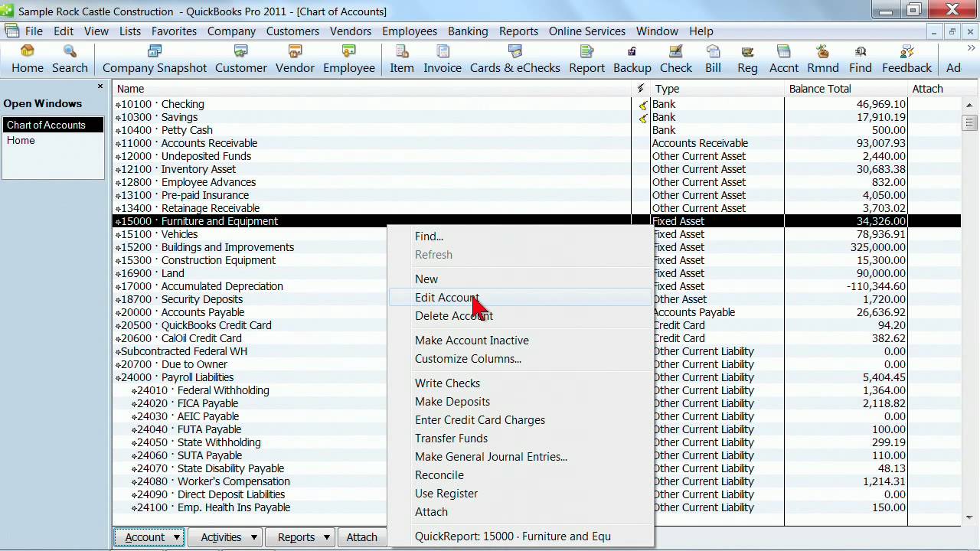Image resolution: width=980 pixels, height=551 pixels.
Task: Close the Open Windows panel
Action: coord(100,86)
